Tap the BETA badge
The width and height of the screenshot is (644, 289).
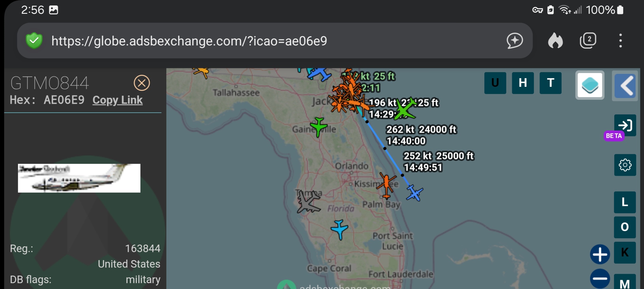tap(614, 136)
